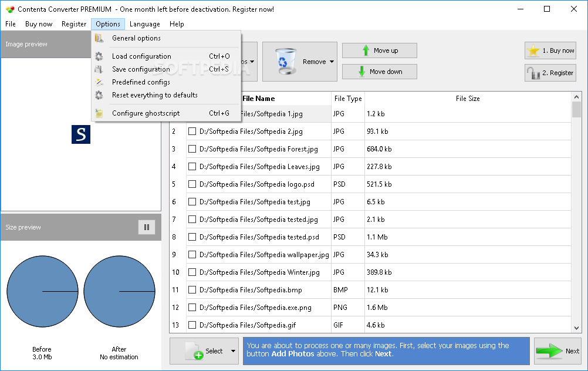588x371 pixels.
Task: Click the Move up button
Action: tap(380, 50)
